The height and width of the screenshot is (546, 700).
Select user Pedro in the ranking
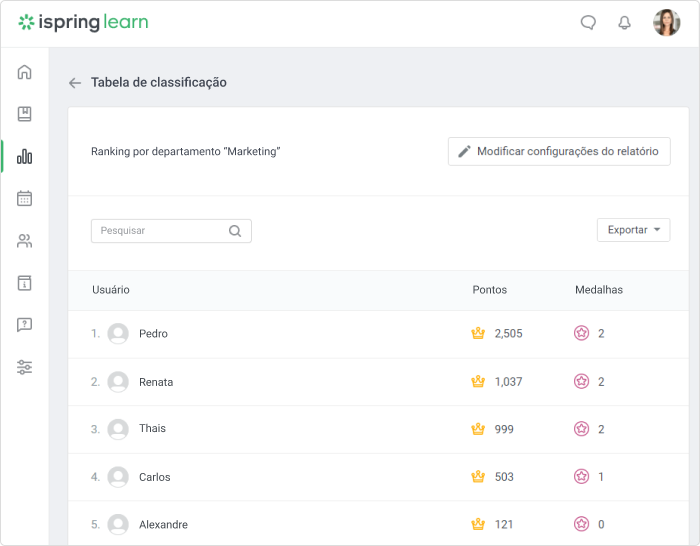point(153,334)
